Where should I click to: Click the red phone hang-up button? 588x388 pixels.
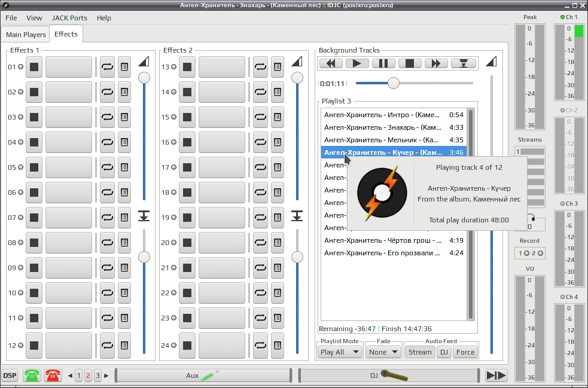53,375
